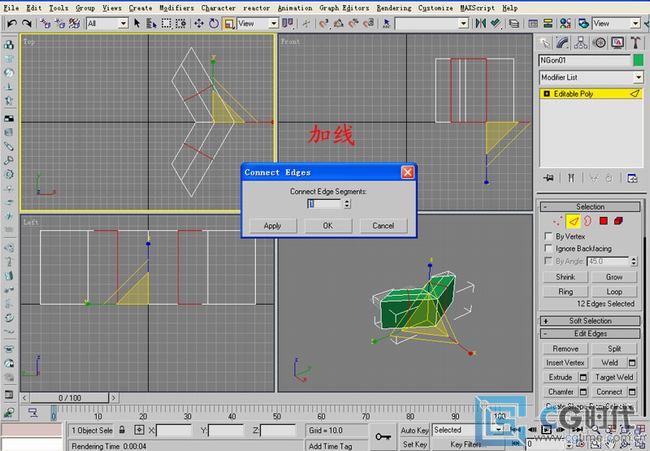Open Extrude settings box
This screenshot has height=451, width=650.
point(583,377)
